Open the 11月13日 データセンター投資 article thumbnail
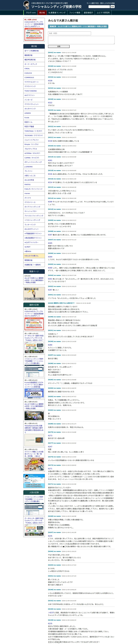 coord(34,348)
